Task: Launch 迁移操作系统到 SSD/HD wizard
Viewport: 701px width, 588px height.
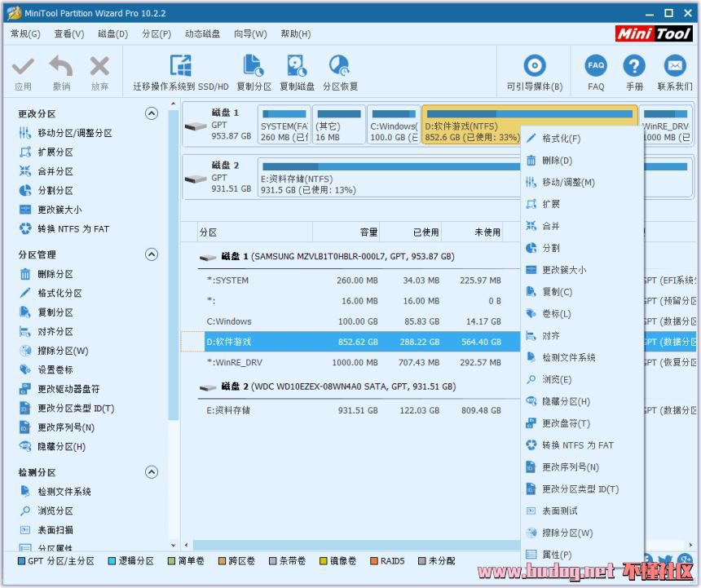Action: [x=181, y=73]
